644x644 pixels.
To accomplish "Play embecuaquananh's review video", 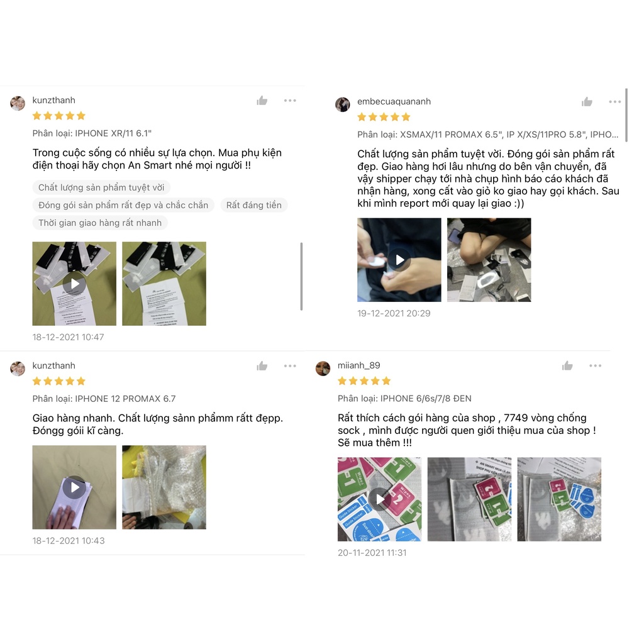I will click(399, 260).
